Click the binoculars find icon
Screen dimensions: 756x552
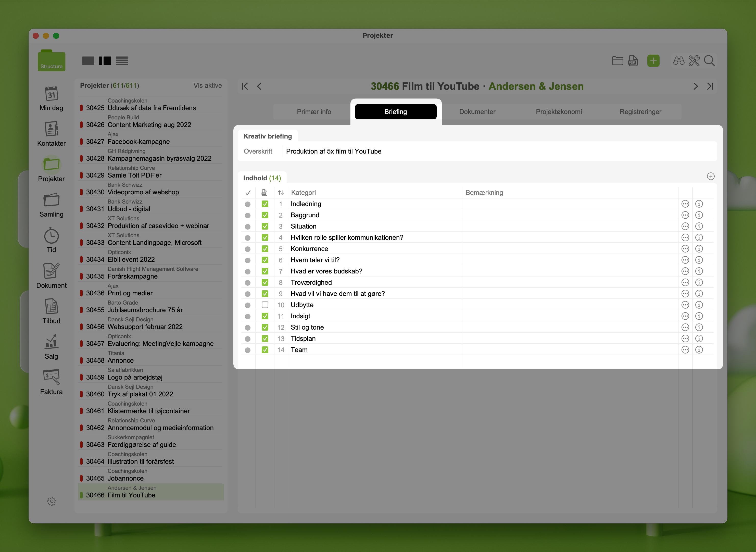[678, 61]
